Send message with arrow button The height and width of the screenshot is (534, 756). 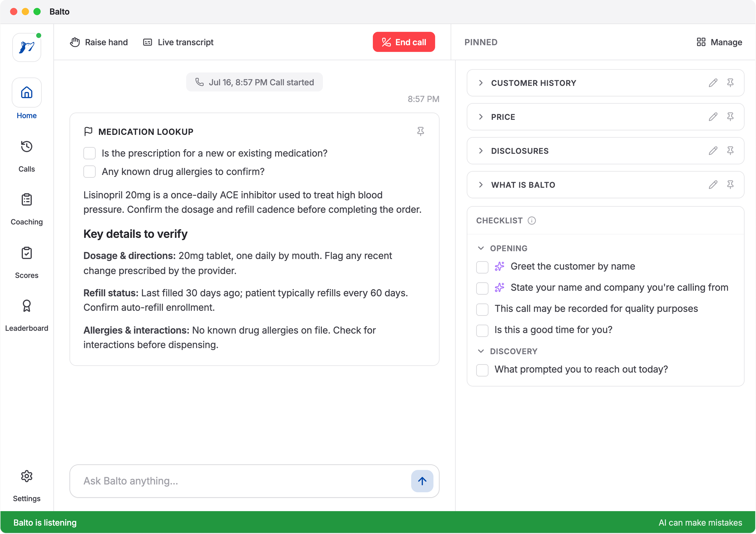point(422,481)
